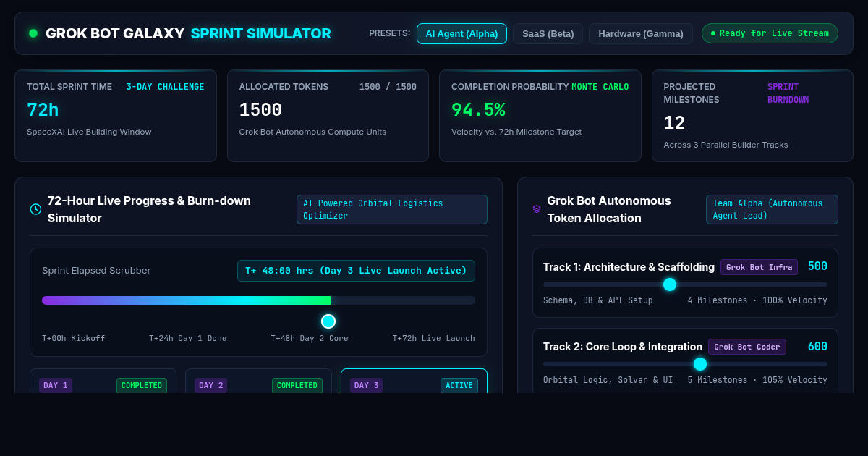This screenshot has height=456, width=868.
Task: Click the T+48h Day 2 Core marker
Action: (310, 338)
